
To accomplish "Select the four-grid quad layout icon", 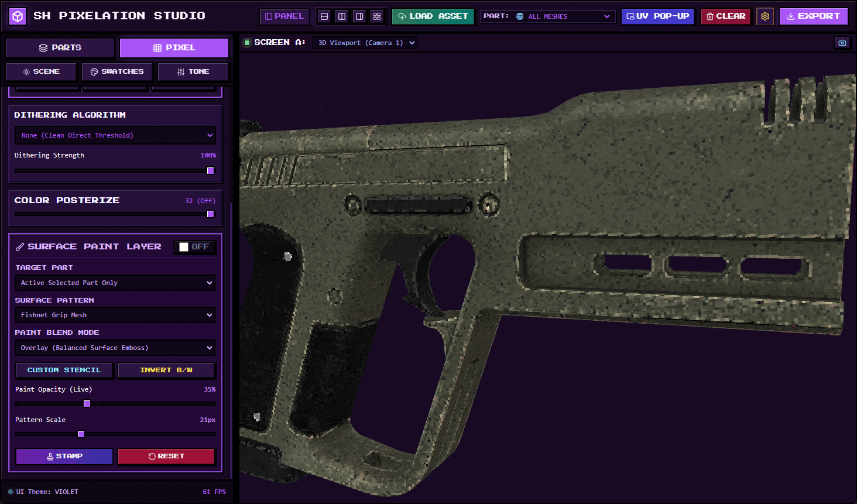I will [377, 16].
